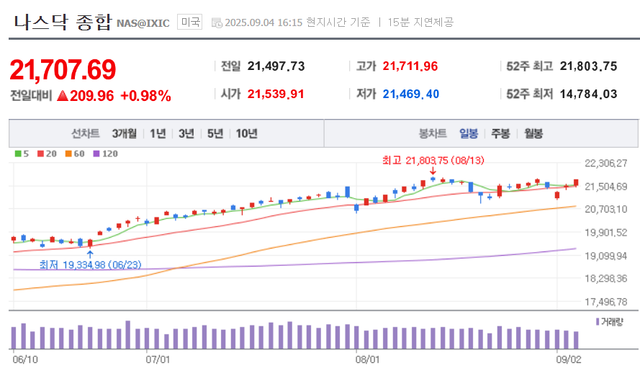Click the calendar icon beside the timestamp
Viewport: 640px width, 379px height.
(x=217, y=23)
